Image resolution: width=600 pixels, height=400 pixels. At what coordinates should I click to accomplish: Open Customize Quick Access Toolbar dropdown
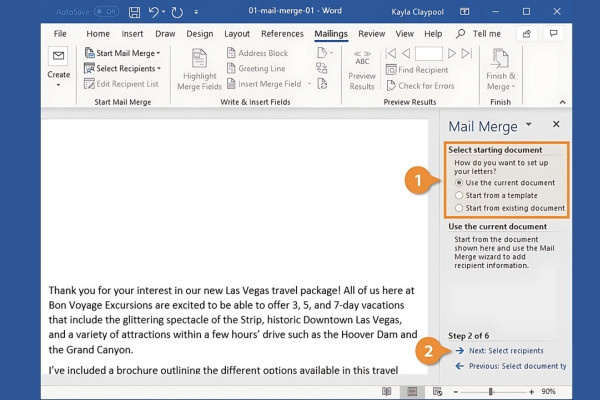(x=196, y=12)
